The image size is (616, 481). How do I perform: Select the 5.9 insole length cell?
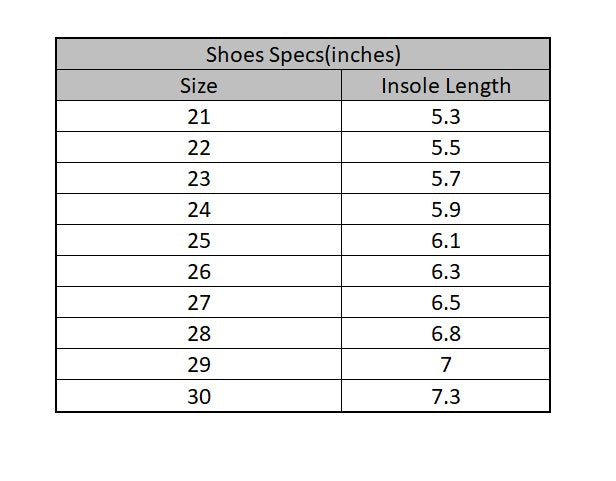[x=445, y=210]
